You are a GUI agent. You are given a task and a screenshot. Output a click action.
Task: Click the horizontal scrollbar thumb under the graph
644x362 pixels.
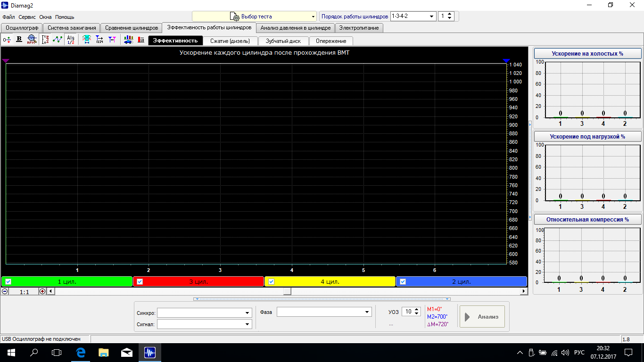coord(287,291)
